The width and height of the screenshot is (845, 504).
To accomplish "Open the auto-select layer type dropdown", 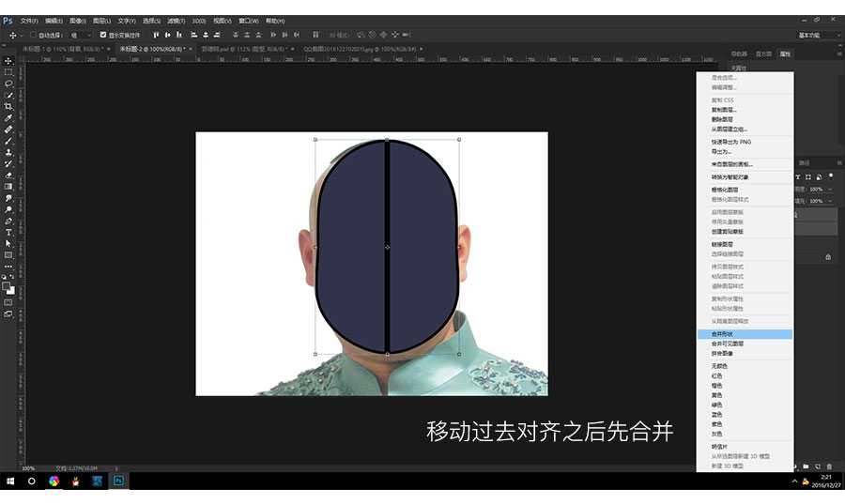I will coord(81,35).
